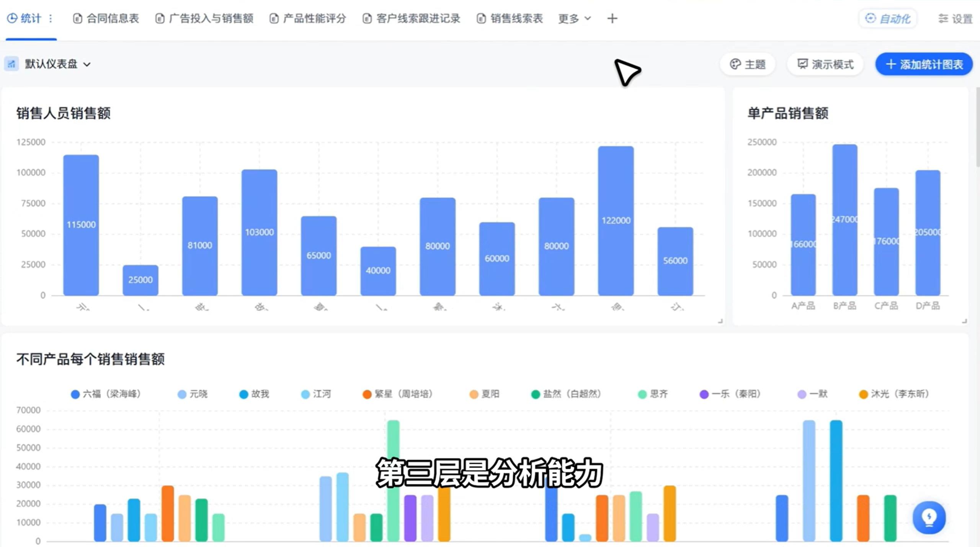
Task: Click the presentation icon in 演示模式 button
Action: 802,64
